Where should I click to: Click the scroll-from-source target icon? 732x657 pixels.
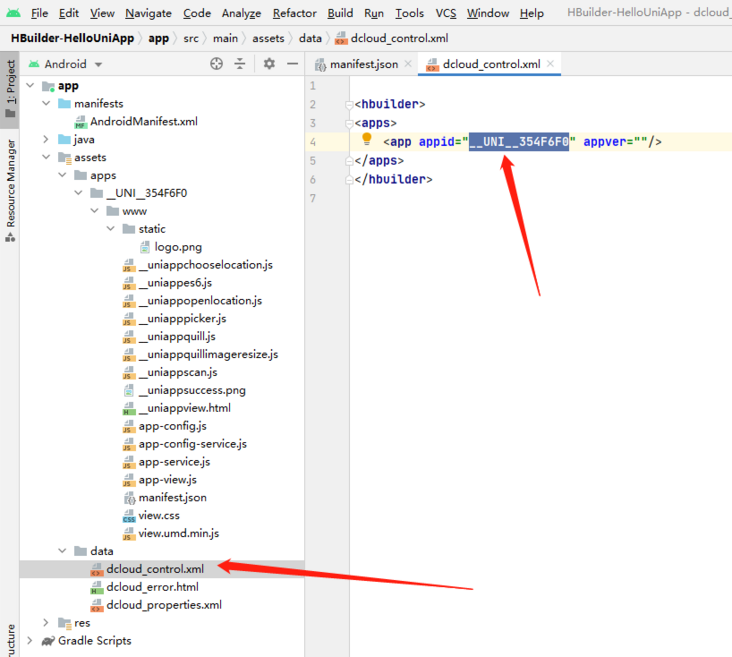[216, 64]
